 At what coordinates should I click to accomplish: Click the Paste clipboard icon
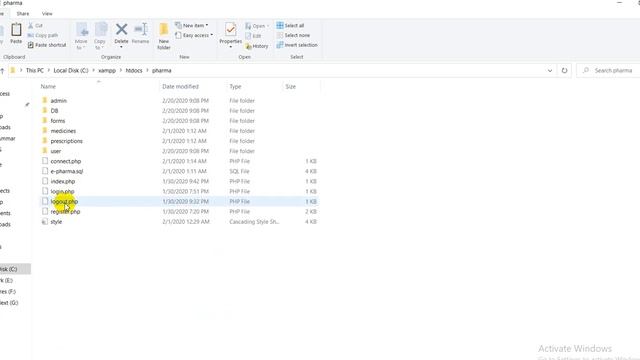[16, 30]
